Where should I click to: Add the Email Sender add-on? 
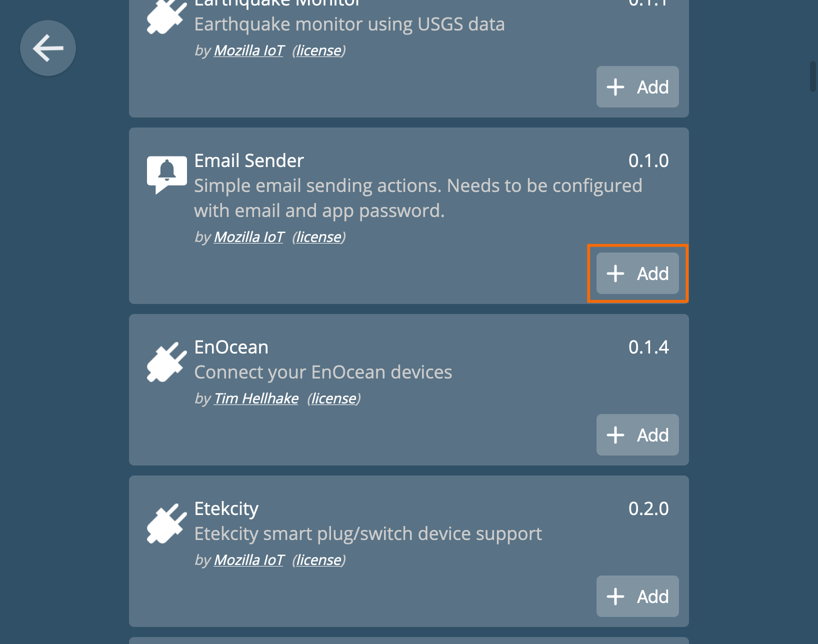click(637, 273)
